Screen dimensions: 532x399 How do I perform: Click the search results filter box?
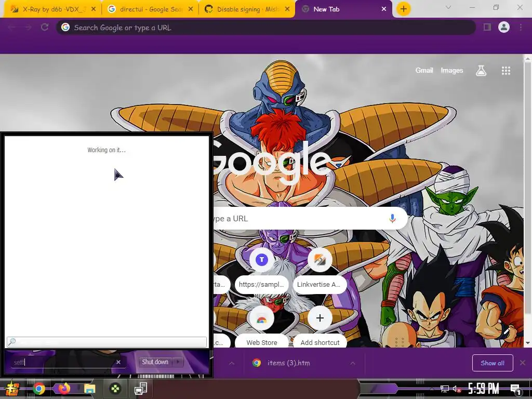click(x=107, y=342)
